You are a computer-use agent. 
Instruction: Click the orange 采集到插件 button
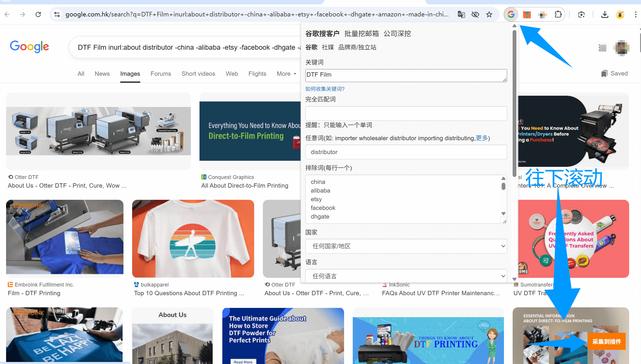click(606, 341)
